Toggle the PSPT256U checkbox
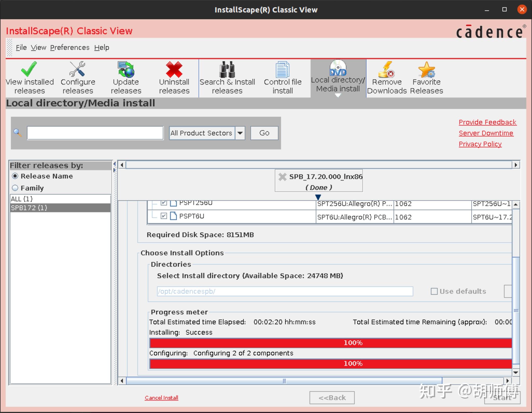The width and height of the screenshot is (532, 413). pyautogui.click(x=164, y=203)
